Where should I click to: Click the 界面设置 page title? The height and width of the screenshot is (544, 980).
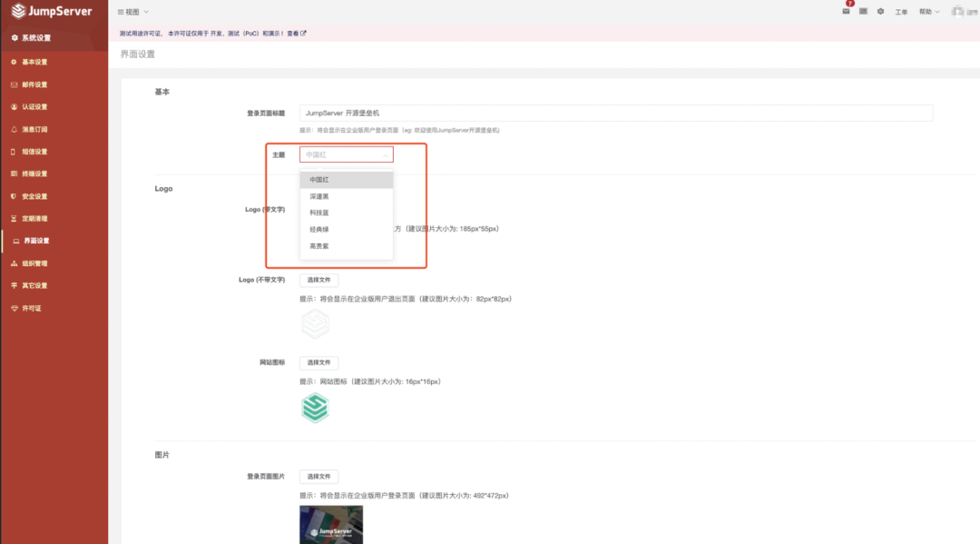click(x=138, y=54)
